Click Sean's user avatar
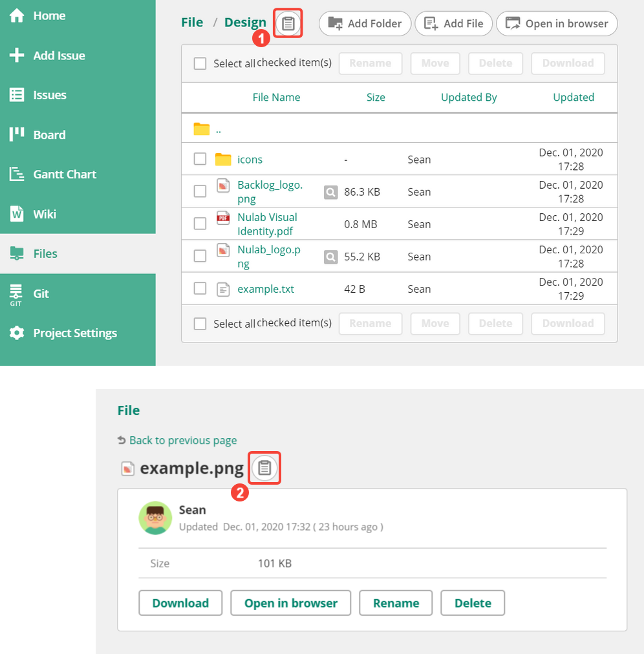Image resolution: width=644 pixels, height=654 pixels. tap(155, 518)
